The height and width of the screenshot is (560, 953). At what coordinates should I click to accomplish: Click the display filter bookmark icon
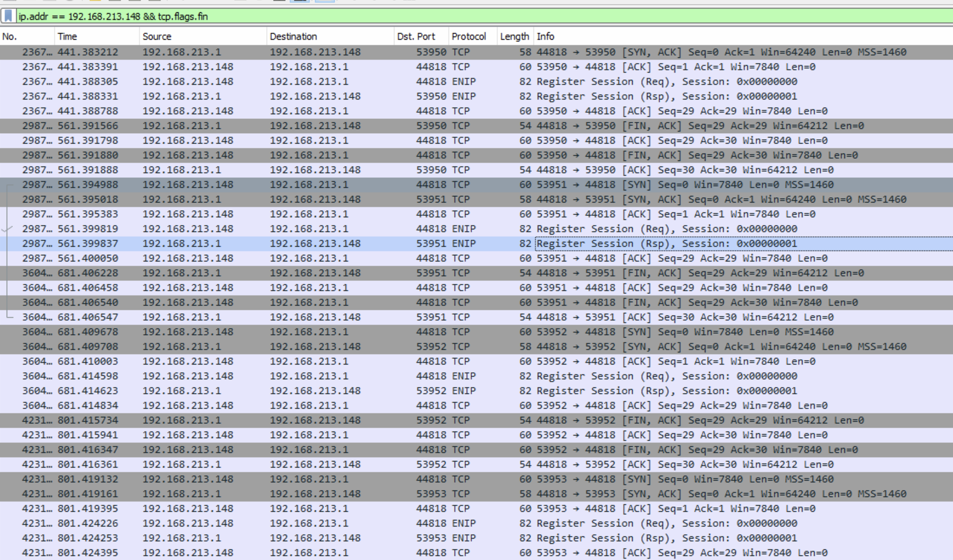pos(8,16)
